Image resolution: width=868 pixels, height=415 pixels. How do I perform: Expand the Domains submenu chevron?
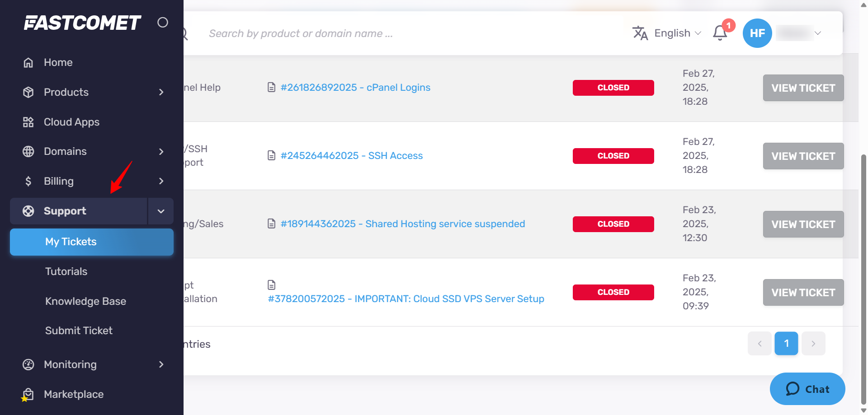click(x=161, y=151)
